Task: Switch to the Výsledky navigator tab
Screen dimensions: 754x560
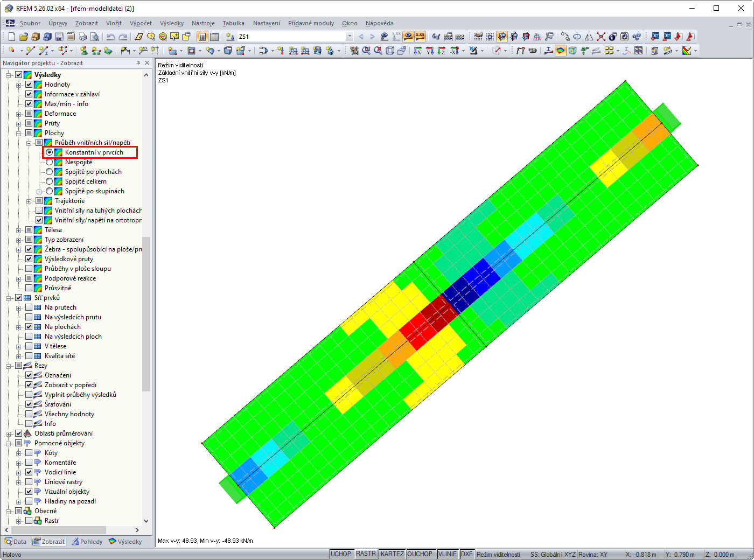Action: pyautogui.click(x=125, y=542)
